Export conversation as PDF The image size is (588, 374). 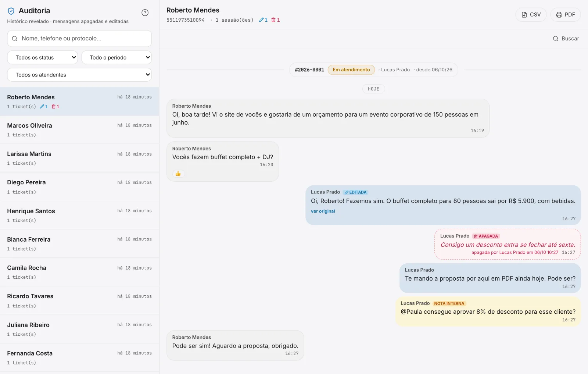click(566, 15)
